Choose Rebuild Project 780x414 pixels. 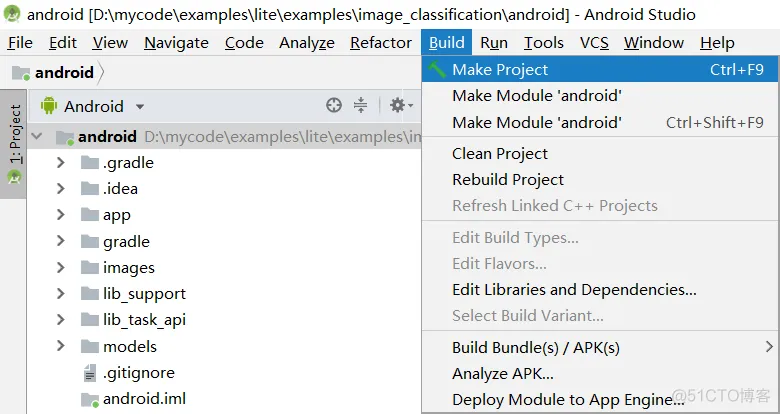pyautogui.click(x=600, y=179)
